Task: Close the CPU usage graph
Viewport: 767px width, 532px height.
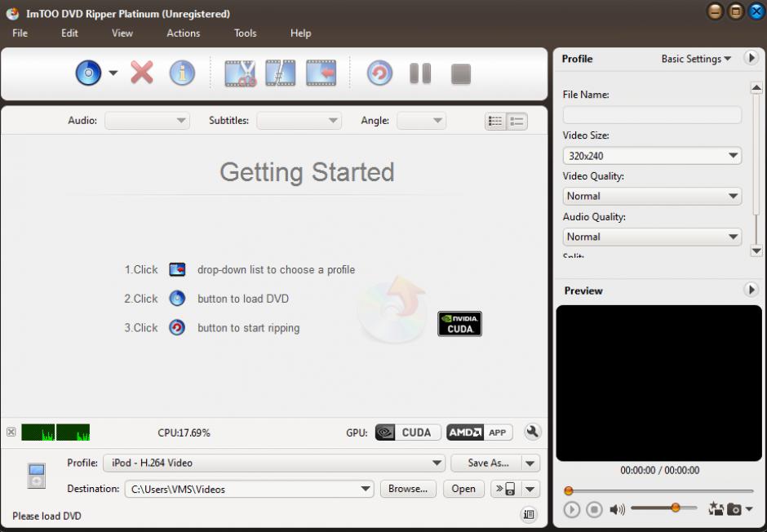Action: pyautogui.click(x=11, y=432)
